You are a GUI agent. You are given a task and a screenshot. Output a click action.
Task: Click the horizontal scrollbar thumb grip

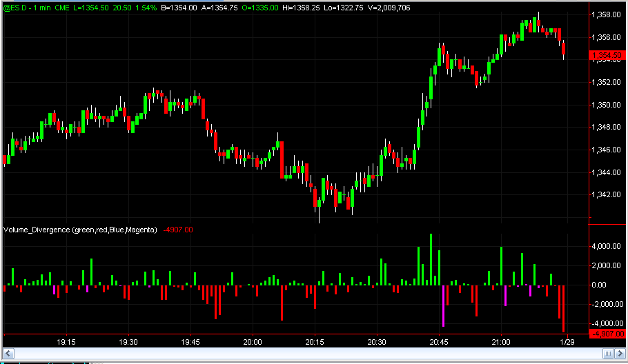(608, 354)
